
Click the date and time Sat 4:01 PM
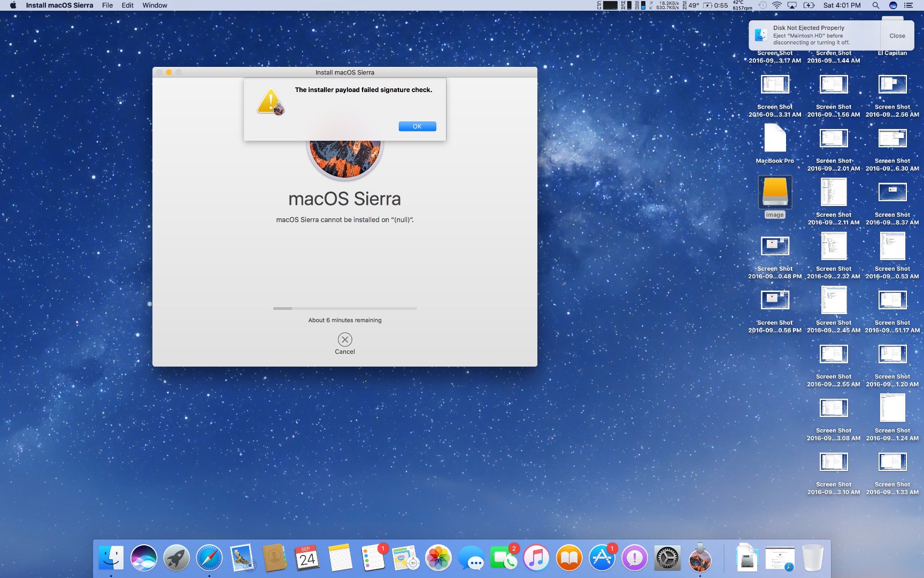click(x=842, y=5)
